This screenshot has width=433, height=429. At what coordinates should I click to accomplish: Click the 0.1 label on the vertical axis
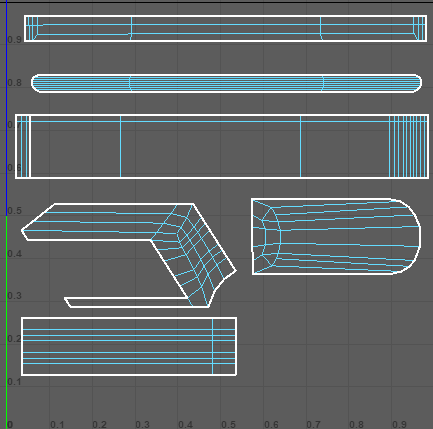[x=15, y=381]
